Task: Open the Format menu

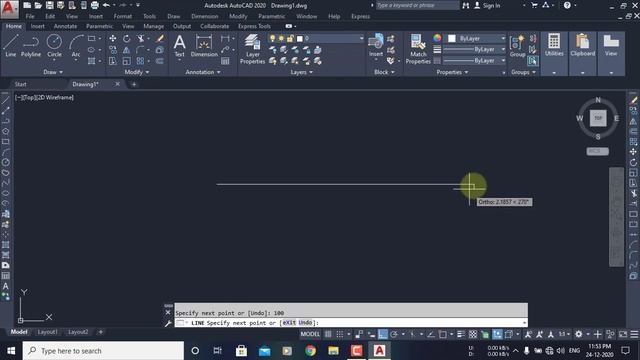Action: (x=122, y=16)
